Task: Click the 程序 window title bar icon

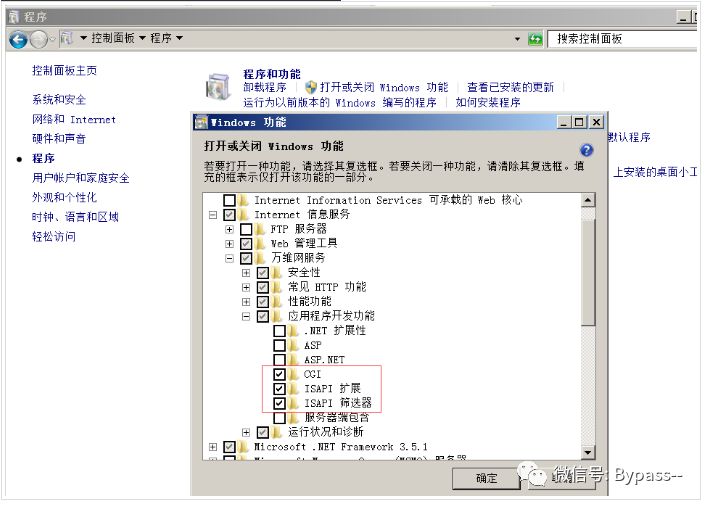Action: click(14, 17)
